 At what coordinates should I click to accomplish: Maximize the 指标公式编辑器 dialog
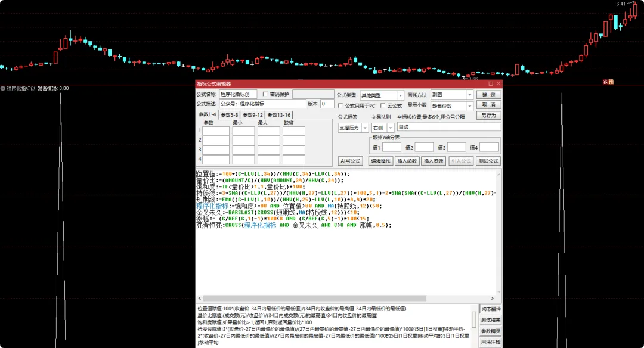pyautogui.click(x=490, y=83)
